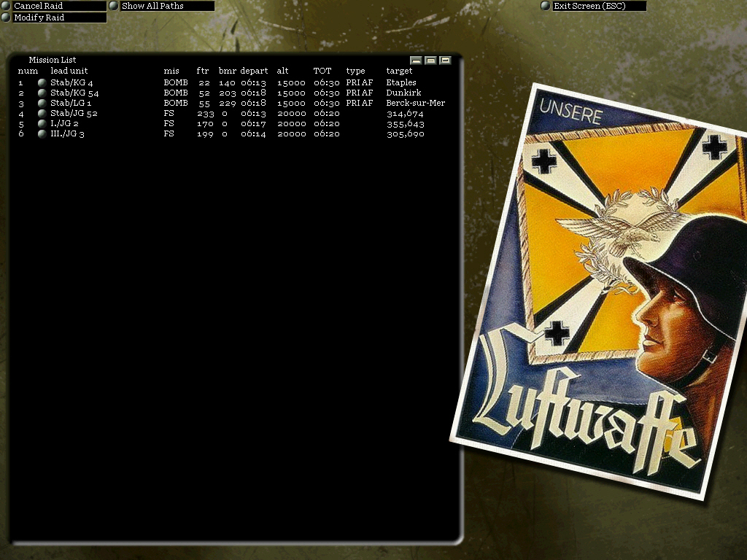
Task: Select the round marker for Stab/JG 52
Action: click(x=42, y=113)
